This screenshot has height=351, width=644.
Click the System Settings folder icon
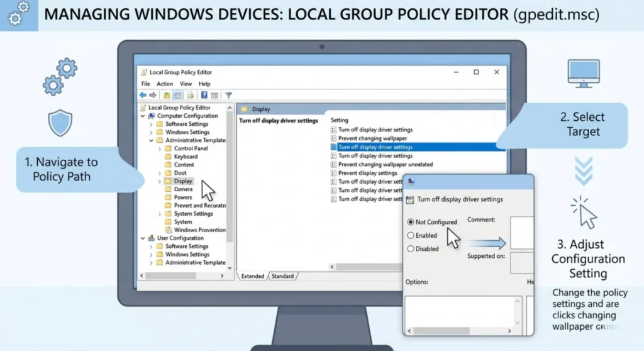[168, 214]
